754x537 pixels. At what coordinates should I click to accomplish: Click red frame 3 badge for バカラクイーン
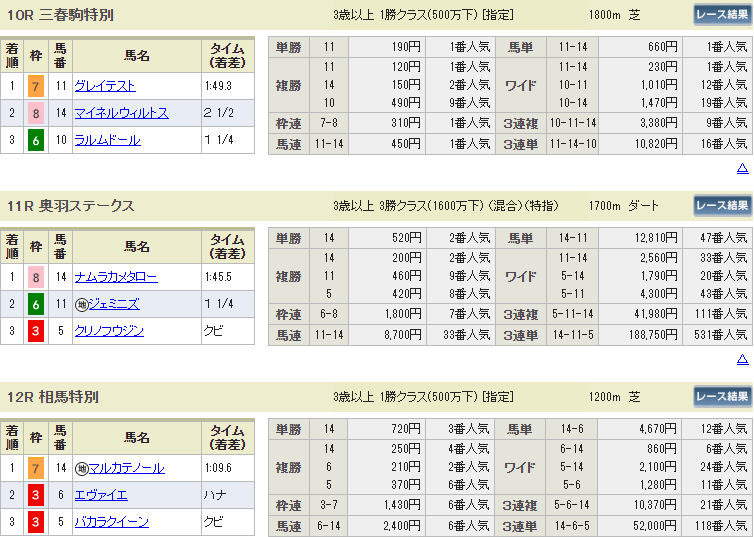coord(36,522)
